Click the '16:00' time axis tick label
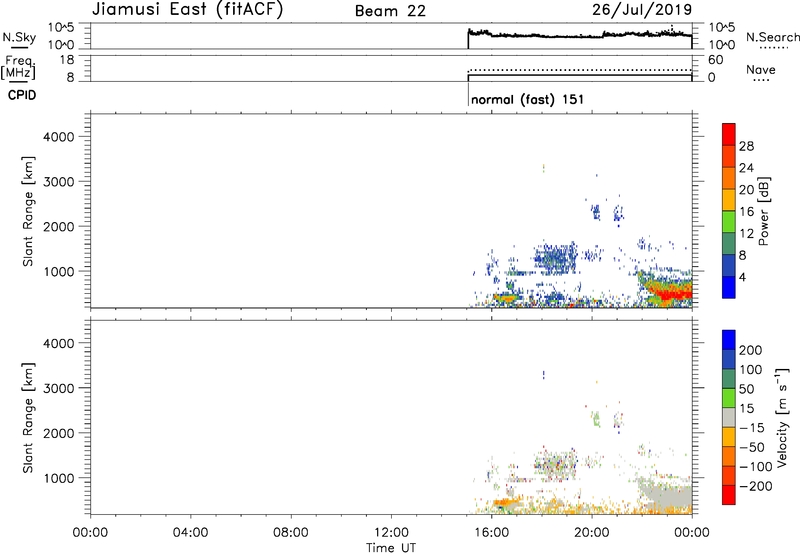The image size is (800, 554). coord(491,533)
